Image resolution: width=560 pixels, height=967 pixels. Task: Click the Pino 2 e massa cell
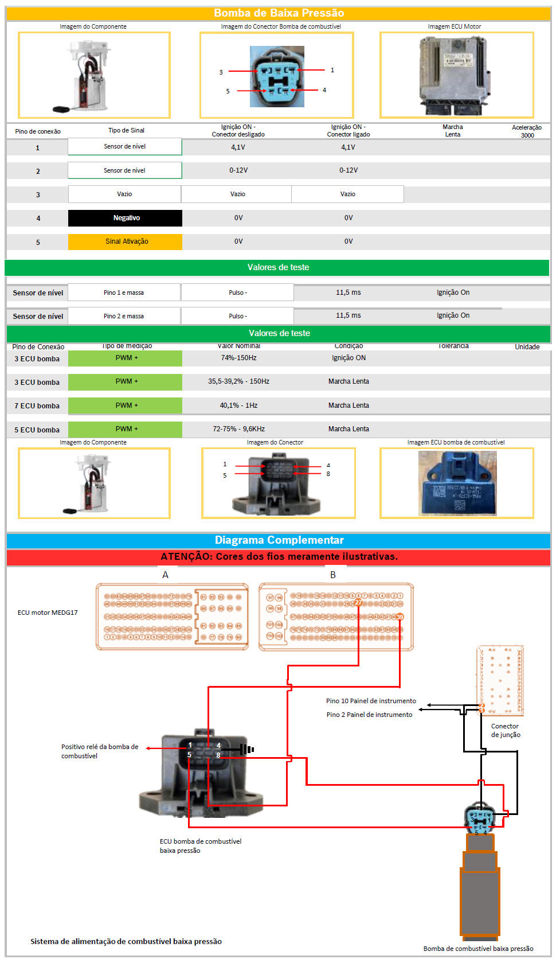[x=124, y=316]
